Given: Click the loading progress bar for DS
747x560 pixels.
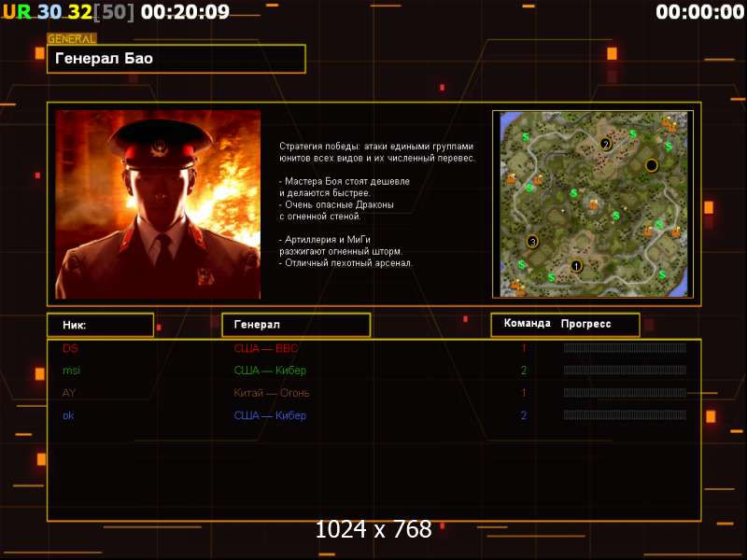Looking at the screenshot, I should 625,347.
